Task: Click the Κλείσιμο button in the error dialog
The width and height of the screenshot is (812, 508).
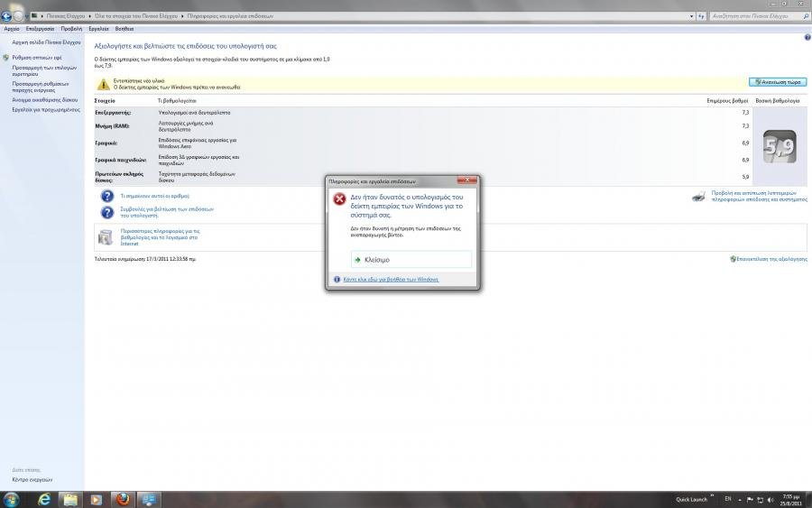Action: point(411,259)
